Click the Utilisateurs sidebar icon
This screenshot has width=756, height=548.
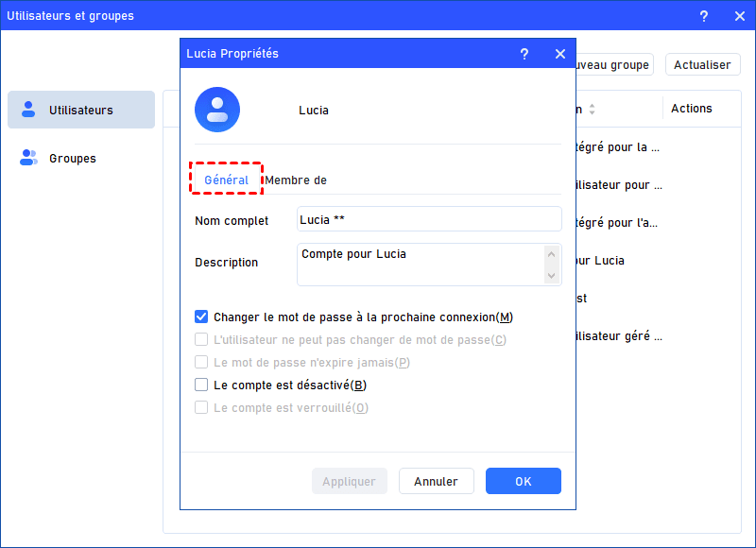click(x=28, y=110)
